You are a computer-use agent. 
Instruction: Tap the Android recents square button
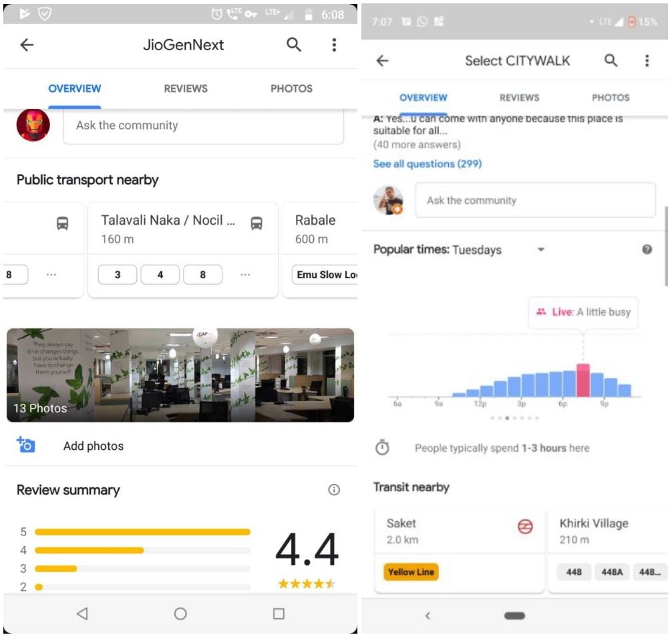[x=279, y=614]
